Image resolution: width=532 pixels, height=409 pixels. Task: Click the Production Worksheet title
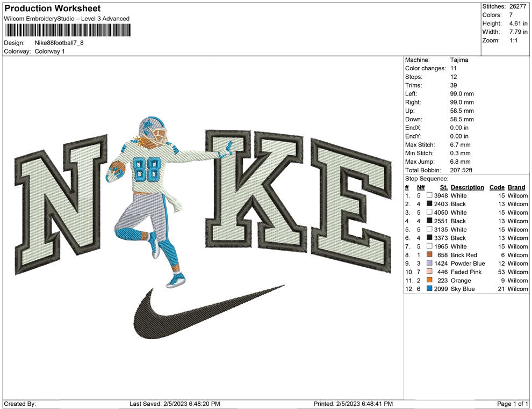52,9
